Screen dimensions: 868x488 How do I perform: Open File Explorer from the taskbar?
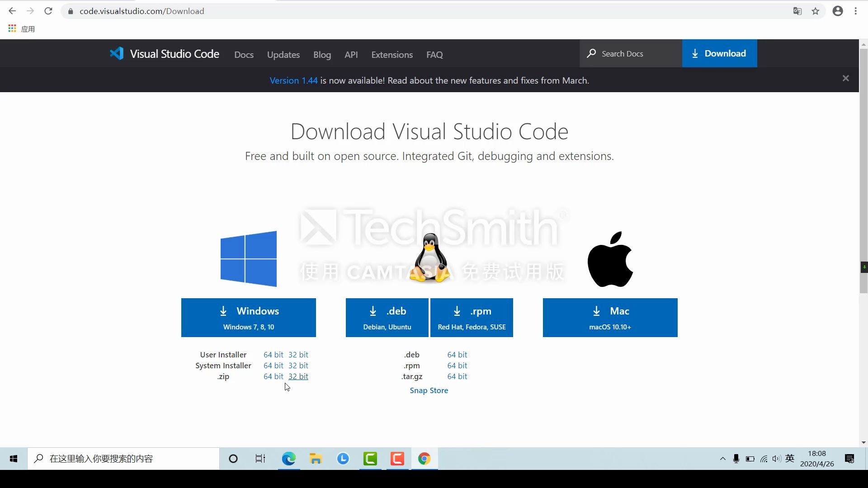click(316, 459)
